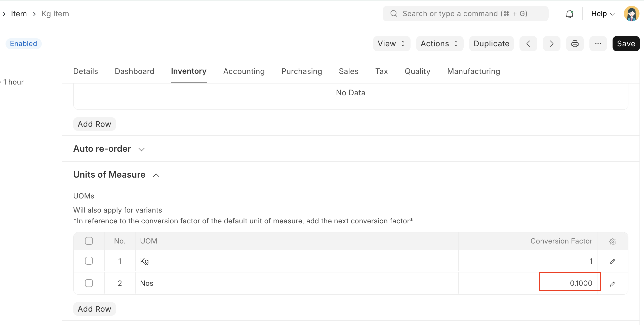Add Row under the UOMs table

[94, 309]
